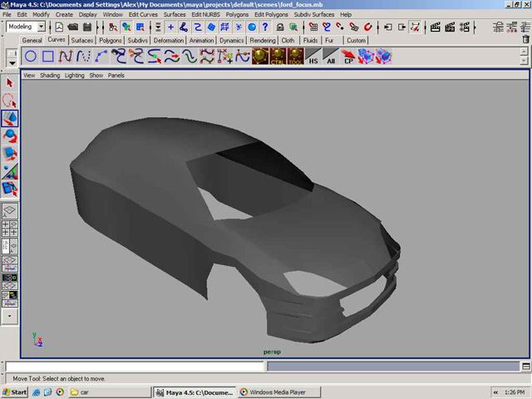Click the NURBS square shelf icon

[x=48, y=57]
